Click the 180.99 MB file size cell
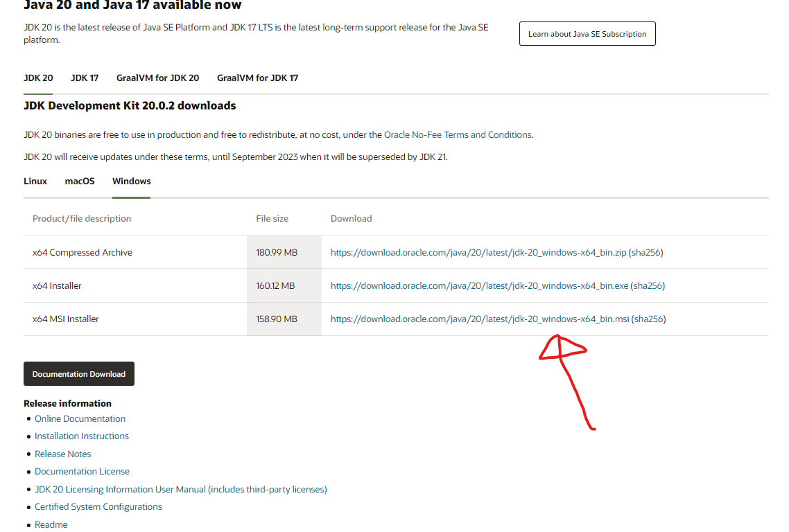This screenshot has height=532, width=789. [284, 252]
